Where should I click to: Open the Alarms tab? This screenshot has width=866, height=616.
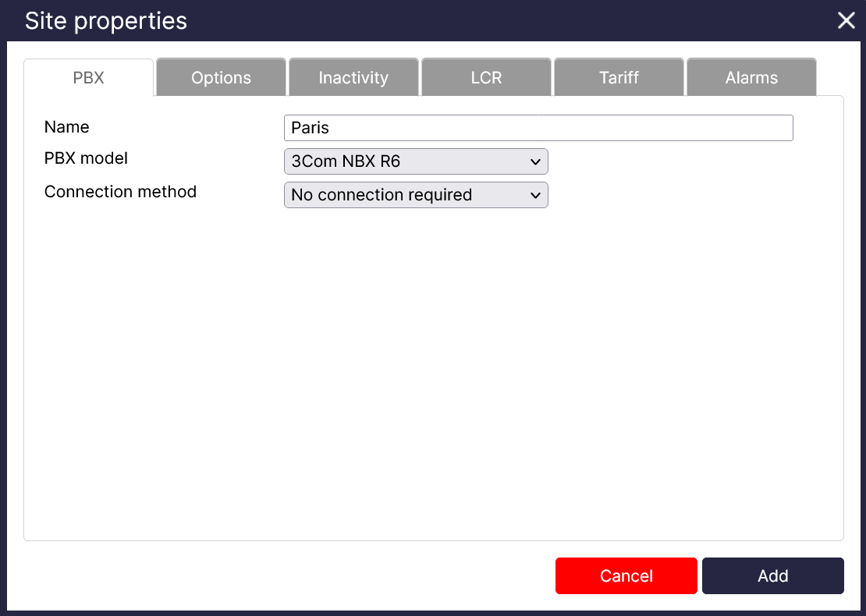pyautogui.click(x=751, y=77)
